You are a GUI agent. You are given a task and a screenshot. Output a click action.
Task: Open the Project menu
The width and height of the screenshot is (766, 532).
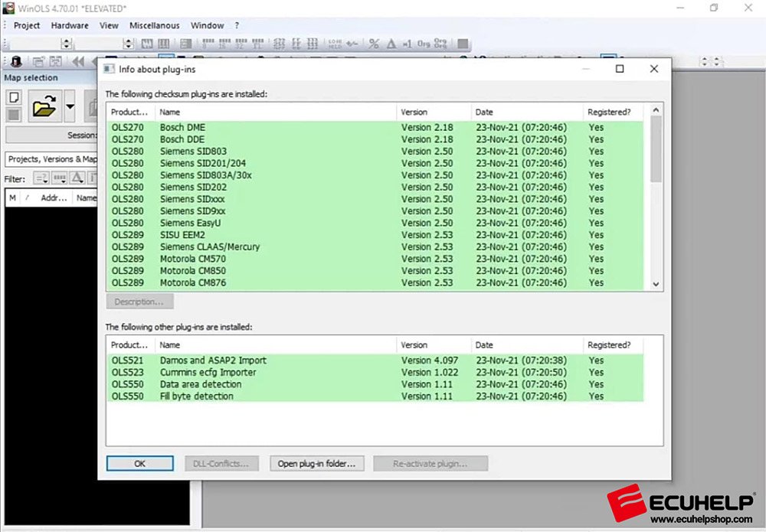pos(26,25)
